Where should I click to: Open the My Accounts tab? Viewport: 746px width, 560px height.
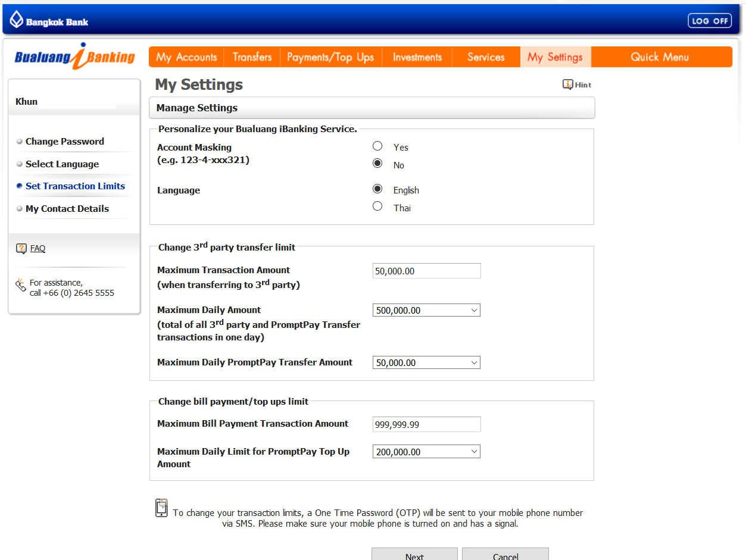point(186,57)
